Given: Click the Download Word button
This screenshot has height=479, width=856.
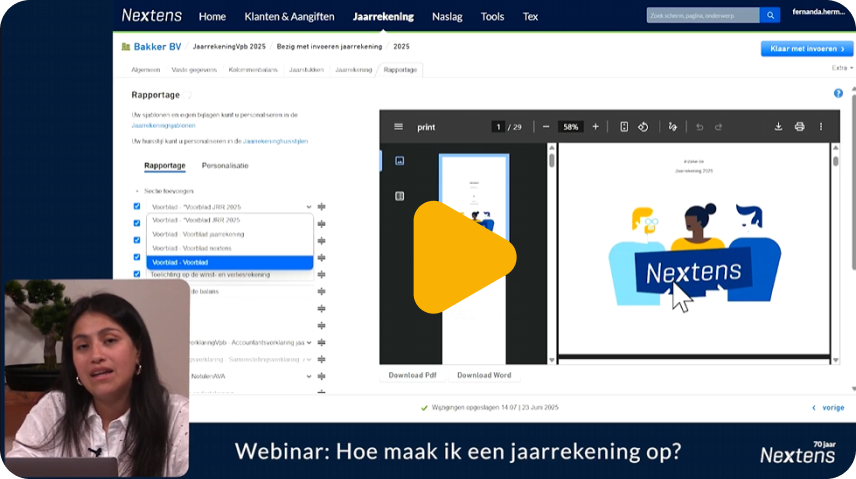Looking at the screenshot, I should [x=484, y=375].
